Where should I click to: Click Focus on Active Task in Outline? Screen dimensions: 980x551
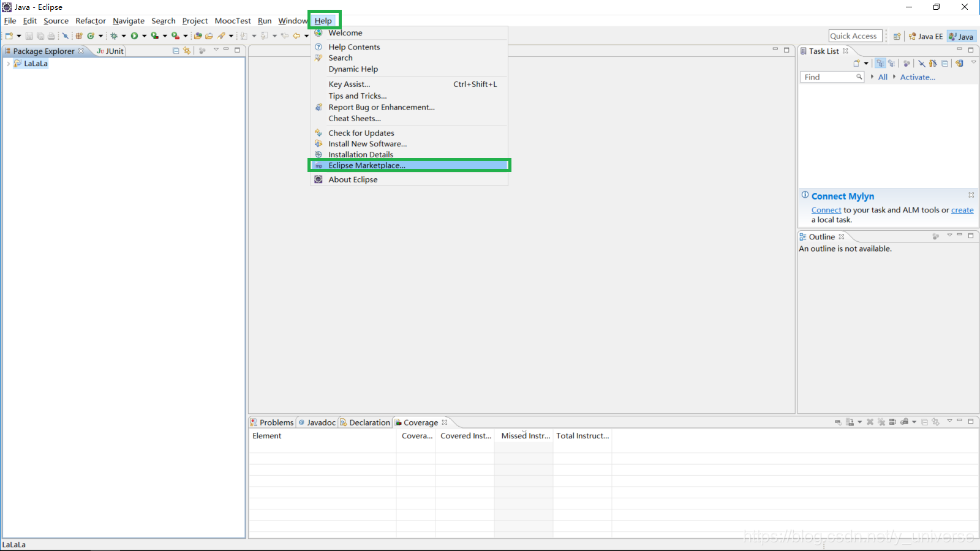(x=935, y=236)
